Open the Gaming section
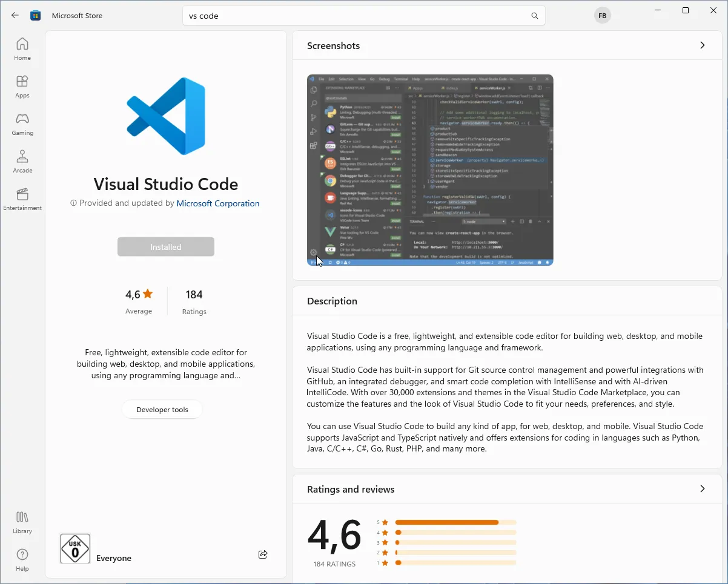The width and height of the screenshot is (728, 584). point(22,124)
